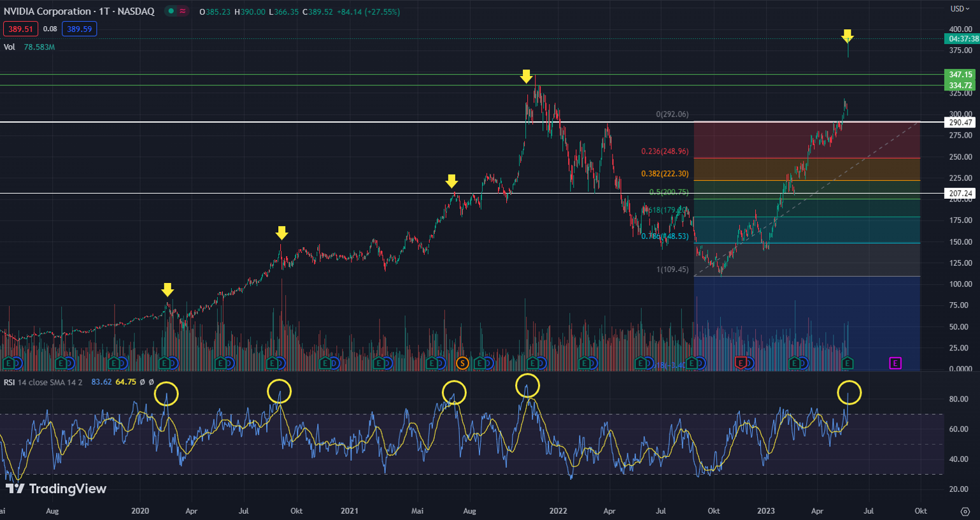Click the earnings E marker above 2020 label
Screen dimensions: 980x520
166,363
